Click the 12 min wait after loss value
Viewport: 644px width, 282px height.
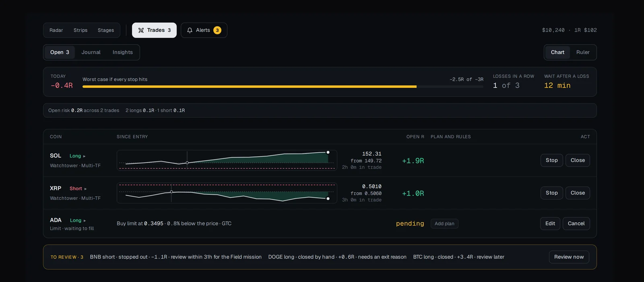[557, 85]
